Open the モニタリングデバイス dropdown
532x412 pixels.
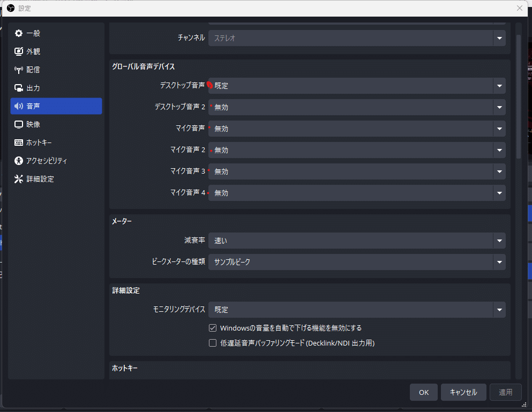(357, 310)
